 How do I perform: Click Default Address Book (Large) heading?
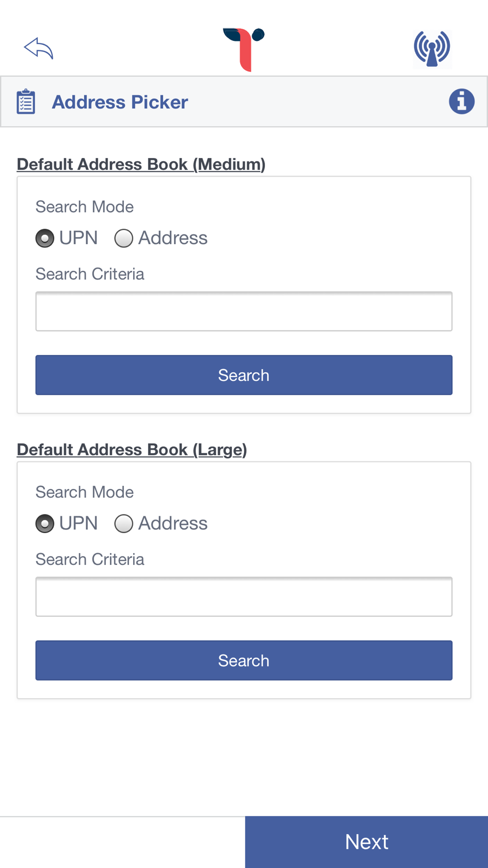[132, 450]
